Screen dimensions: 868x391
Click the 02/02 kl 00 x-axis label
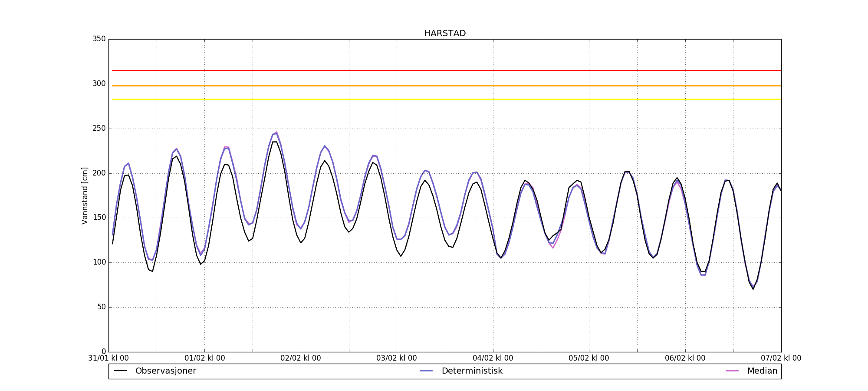coord(300,358)
